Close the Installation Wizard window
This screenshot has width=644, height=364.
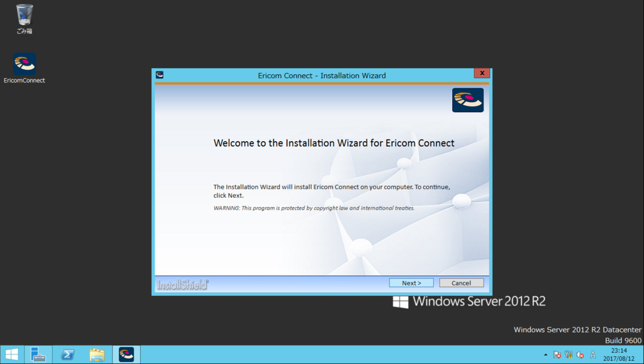[482, 73]
